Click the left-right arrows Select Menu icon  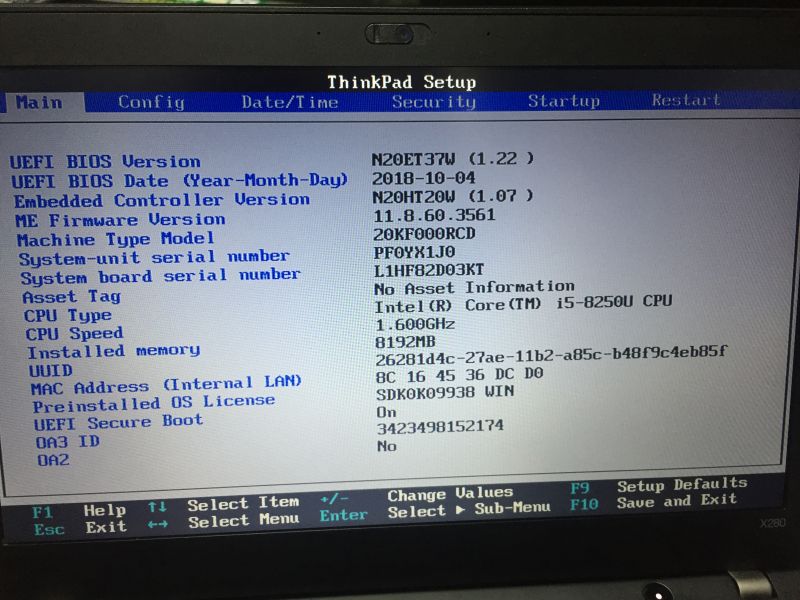pos(157,523)
